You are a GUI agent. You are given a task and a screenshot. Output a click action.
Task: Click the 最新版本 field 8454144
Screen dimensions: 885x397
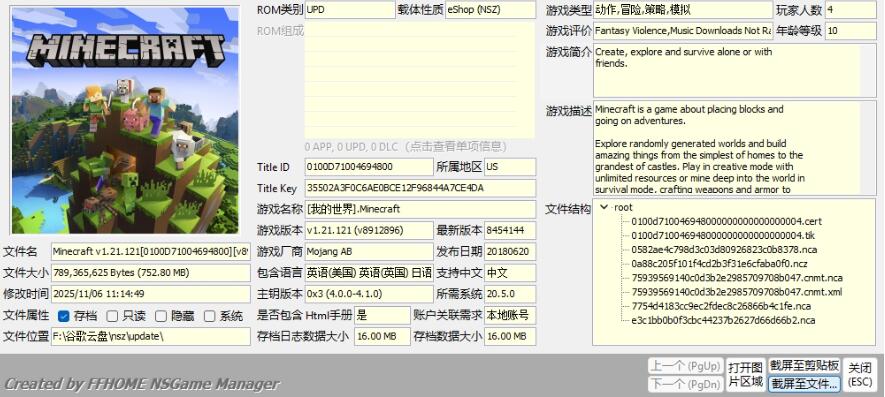(x=510, y=230)
